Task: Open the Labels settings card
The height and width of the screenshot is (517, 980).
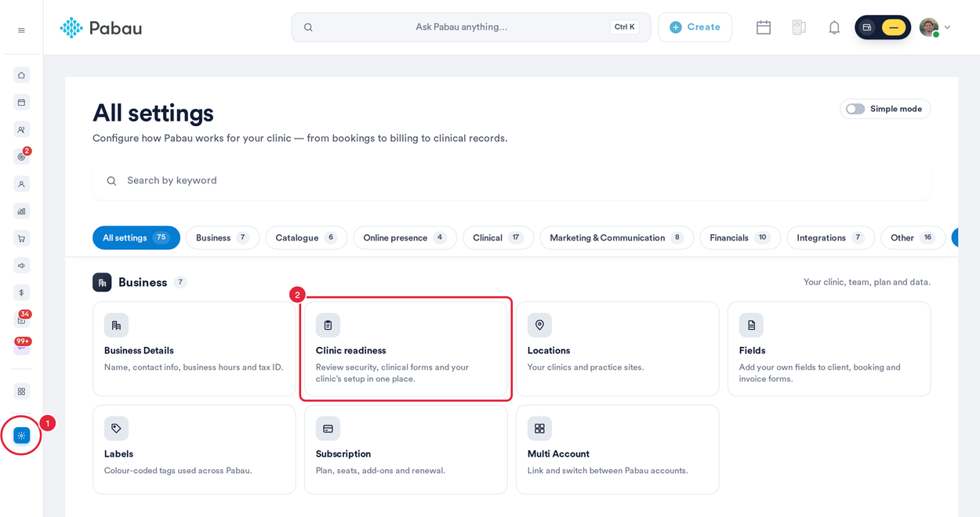Action: tap(194, 450)
